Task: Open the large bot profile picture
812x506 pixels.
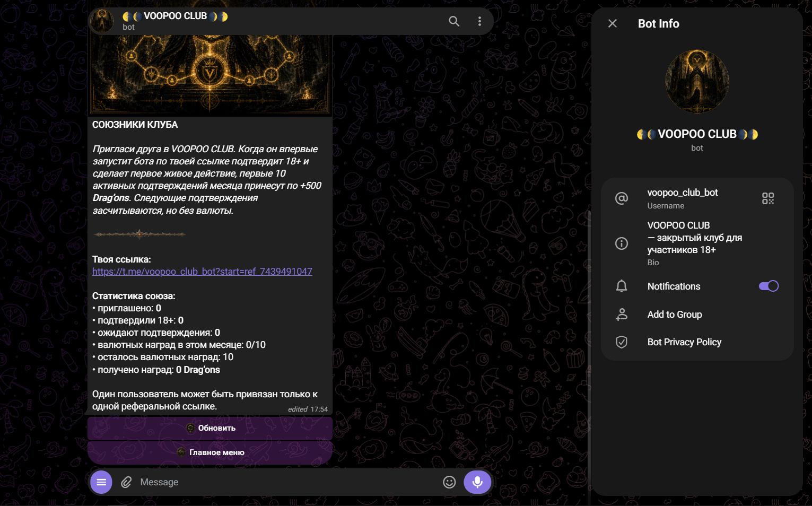Action: (697, 81)
